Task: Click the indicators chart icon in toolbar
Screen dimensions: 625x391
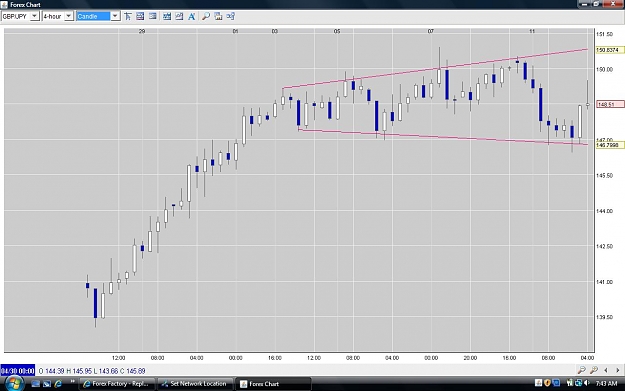Action: point(167,16)
